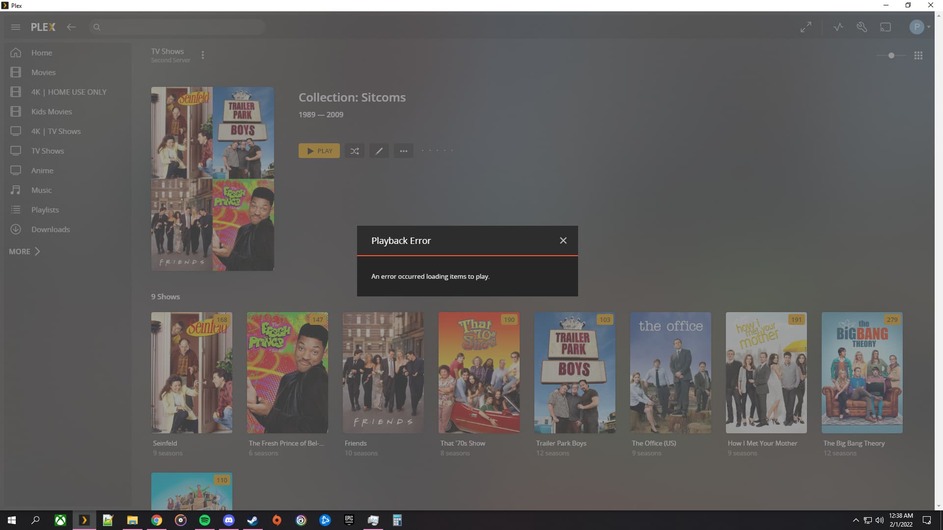Screen dimensions: 943x530
Task: Open How I Met Your Mother poster
Action: [766, 372]
